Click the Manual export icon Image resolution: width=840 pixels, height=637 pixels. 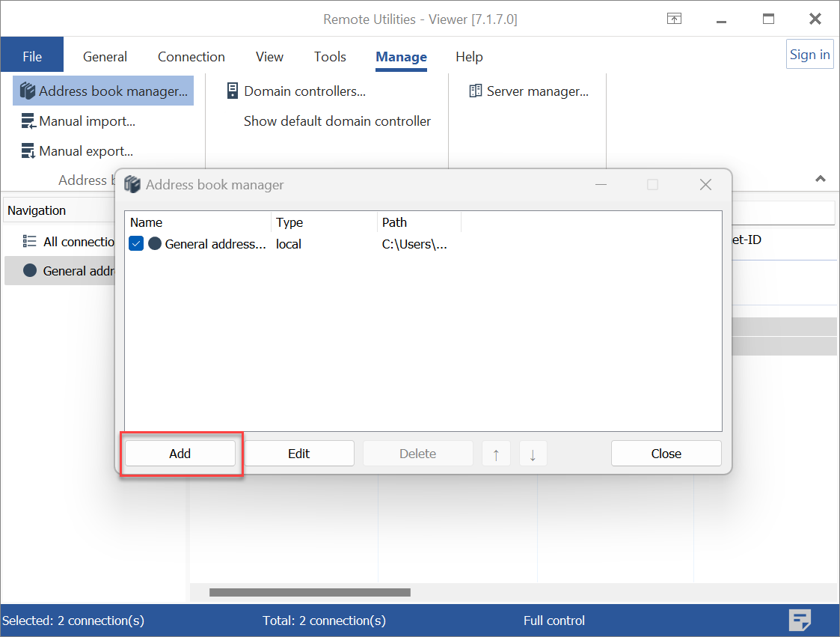[28, 151]
